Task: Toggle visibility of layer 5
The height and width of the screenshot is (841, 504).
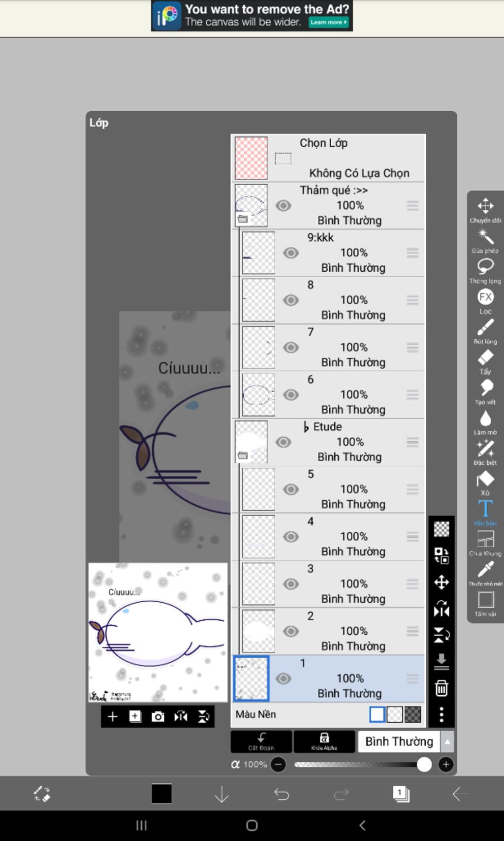Action: (x=291, y=489)
